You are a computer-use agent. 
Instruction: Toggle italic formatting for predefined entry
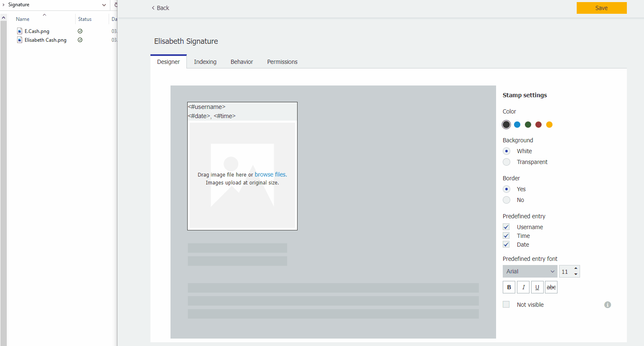[x=523, y=287]
